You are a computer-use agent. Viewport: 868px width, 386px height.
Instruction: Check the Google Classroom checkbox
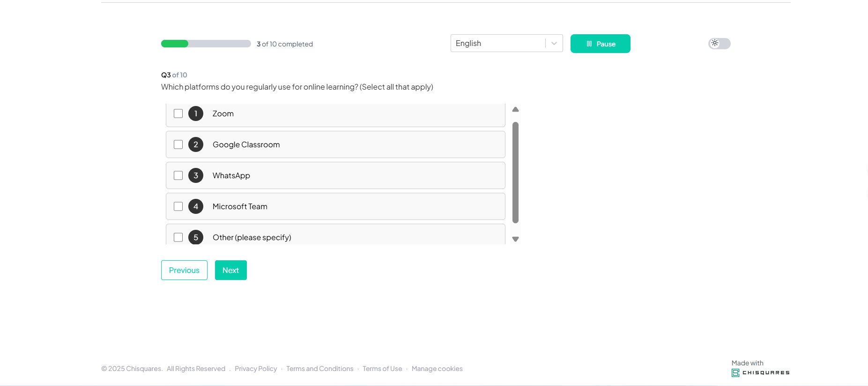click(178, 144)
